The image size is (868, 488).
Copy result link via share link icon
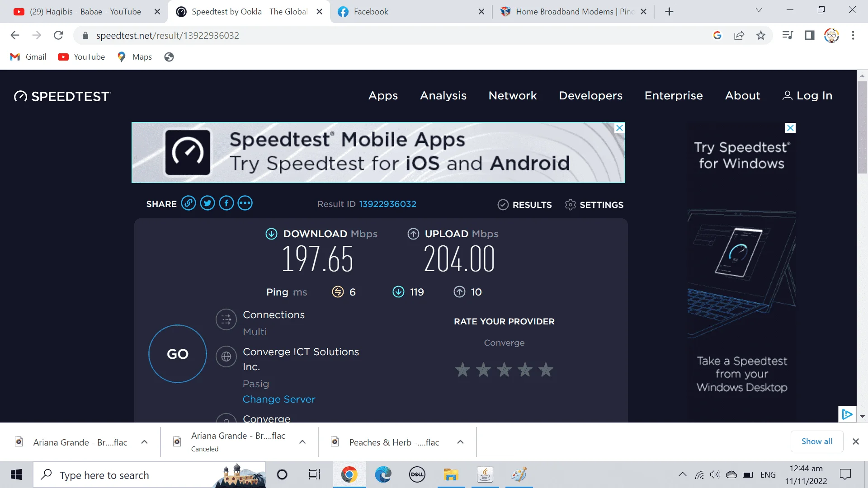189,203
